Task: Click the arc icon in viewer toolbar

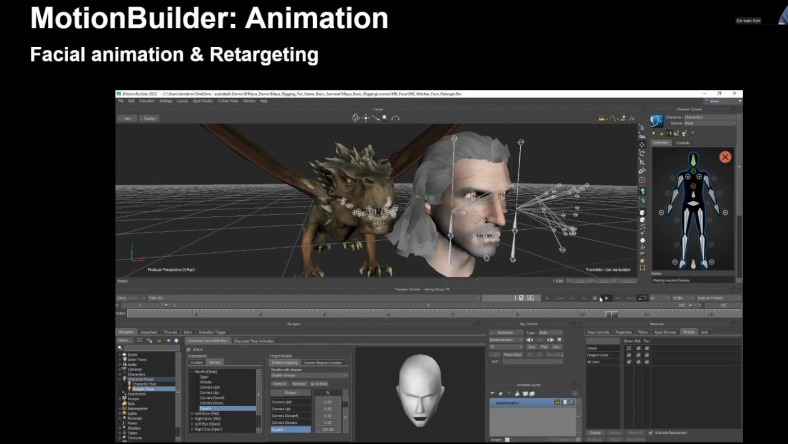Action: [396, 118]
